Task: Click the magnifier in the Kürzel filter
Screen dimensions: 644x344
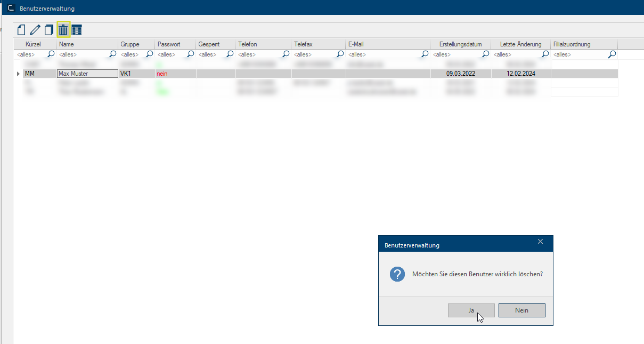Action: tap(51, 54)
